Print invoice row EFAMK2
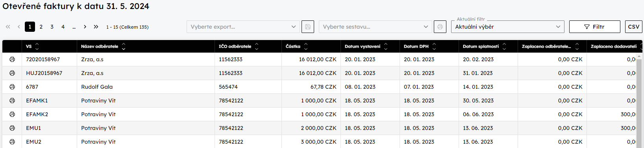This screenshot has width=644, height=148. [12, 114]
